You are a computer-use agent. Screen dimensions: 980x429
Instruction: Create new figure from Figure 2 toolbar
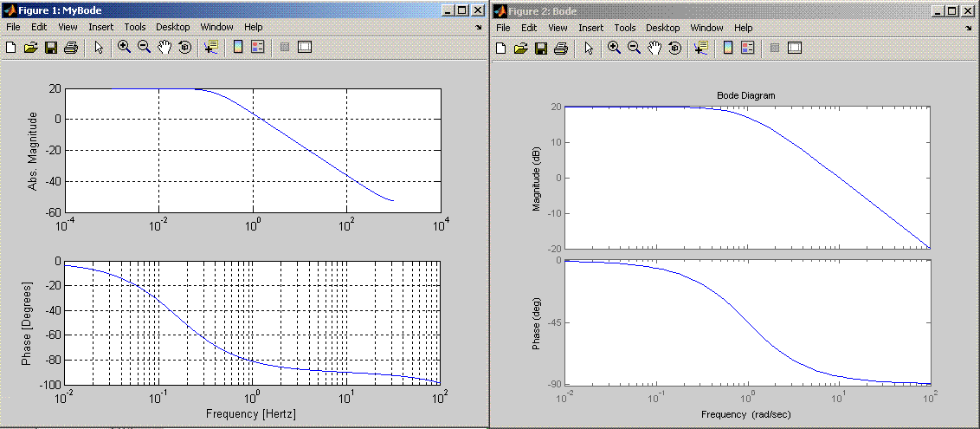tap(501, 48)
